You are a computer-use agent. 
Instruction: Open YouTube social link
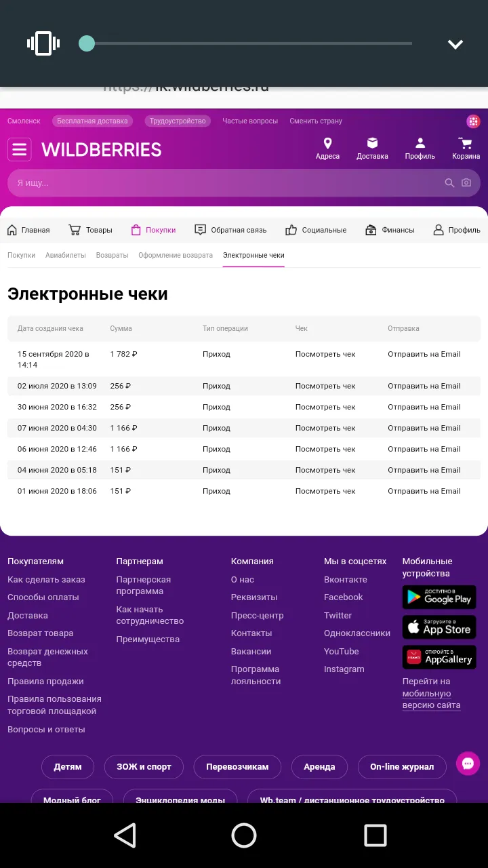pyautogui.click(x=342, y=652)
